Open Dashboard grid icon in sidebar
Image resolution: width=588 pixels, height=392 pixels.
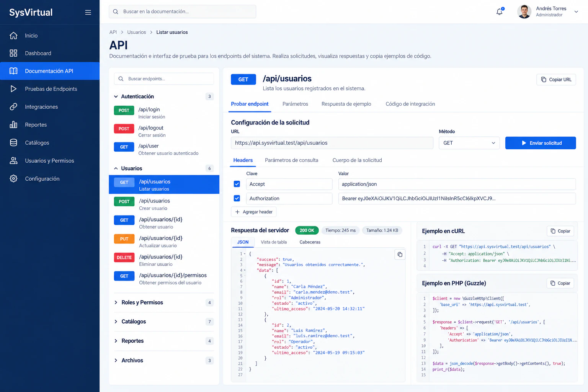(13, 53)
